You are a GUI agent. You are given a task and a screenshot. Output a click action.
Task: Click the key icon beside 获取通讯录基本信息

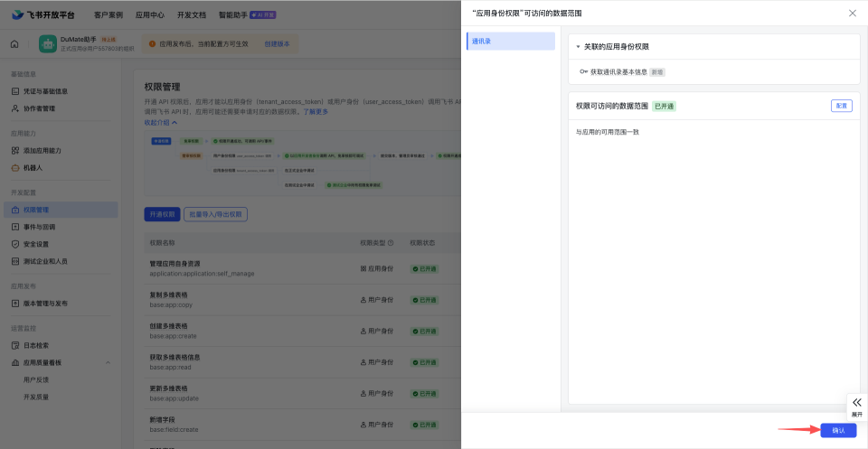point(584,71)
